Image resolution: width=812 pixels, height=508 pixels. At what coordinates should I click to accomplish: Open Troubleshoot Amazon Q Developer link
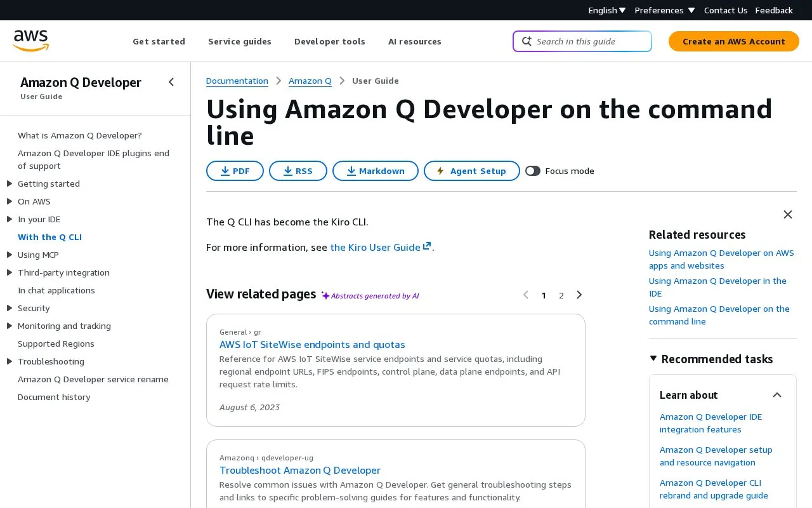(x=300, y=471)
